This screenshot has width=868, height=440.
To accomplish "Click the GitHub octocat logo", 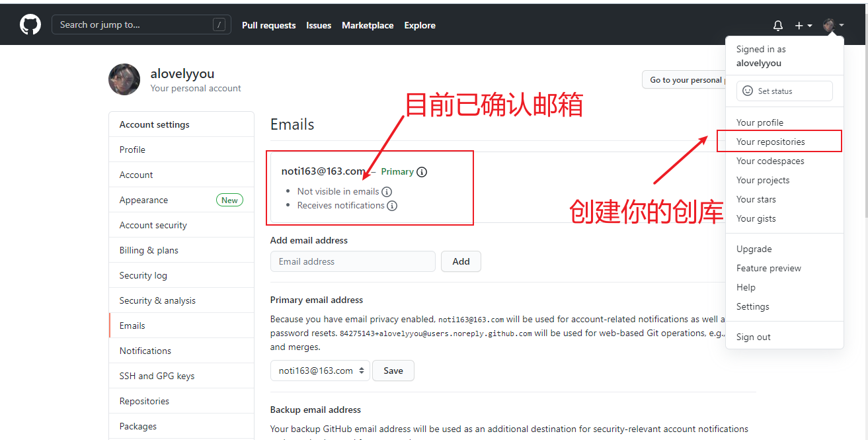I will pos(30,25).
